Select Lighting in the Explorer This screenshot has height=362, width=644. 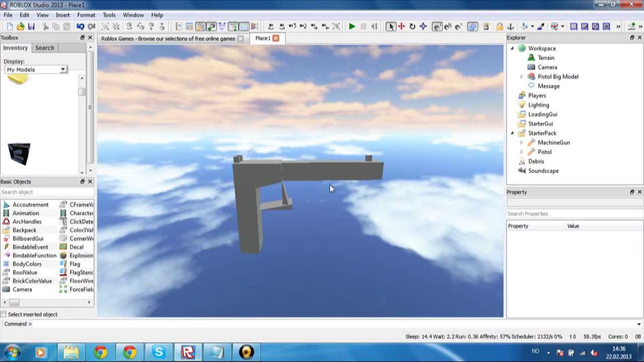[x=538, y=105]
